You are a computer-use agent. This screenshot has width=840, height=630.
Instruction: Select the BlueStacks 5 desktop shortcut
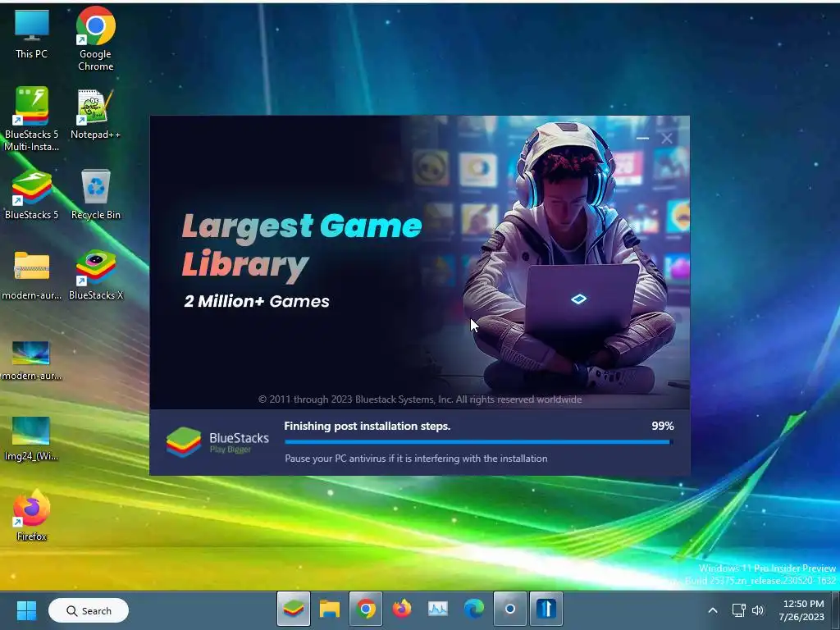click(x=32, y=194)
